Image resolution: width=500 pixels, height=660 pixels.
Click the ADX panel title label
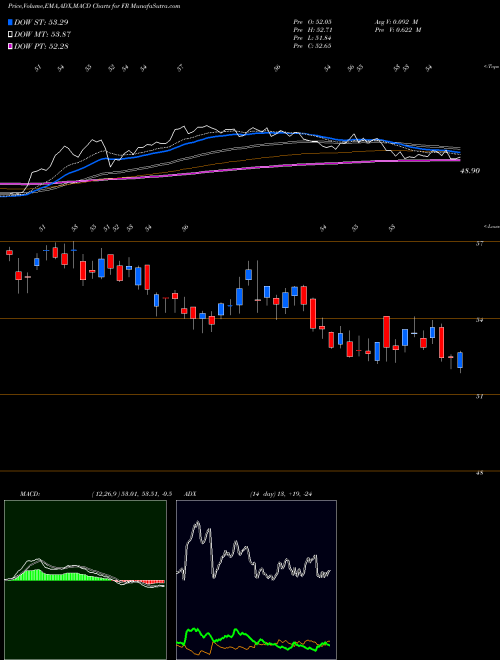coord(191,494)
